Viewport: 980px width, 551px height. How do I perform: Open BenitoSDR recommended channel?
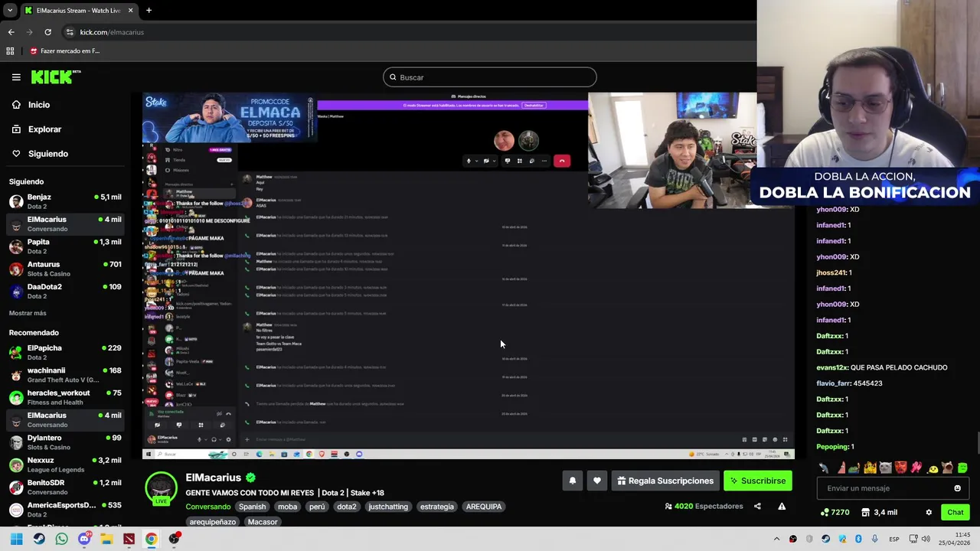65,487
